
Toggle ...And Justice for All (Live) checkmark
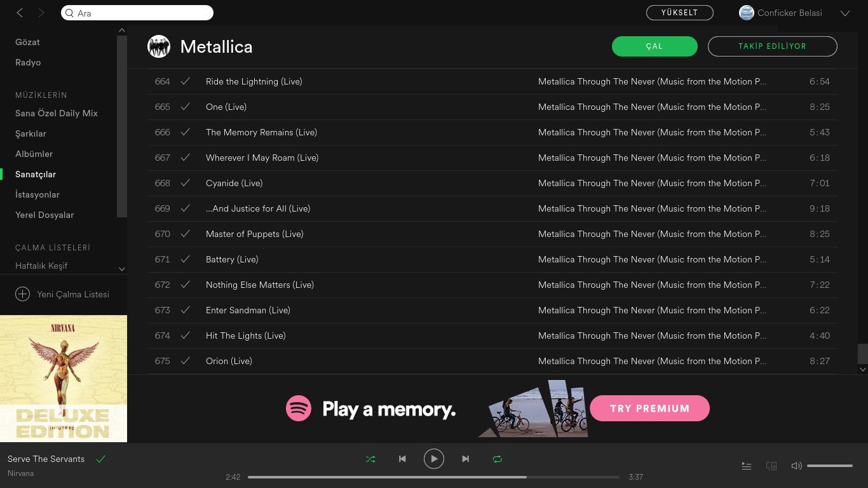pos(186,208)
